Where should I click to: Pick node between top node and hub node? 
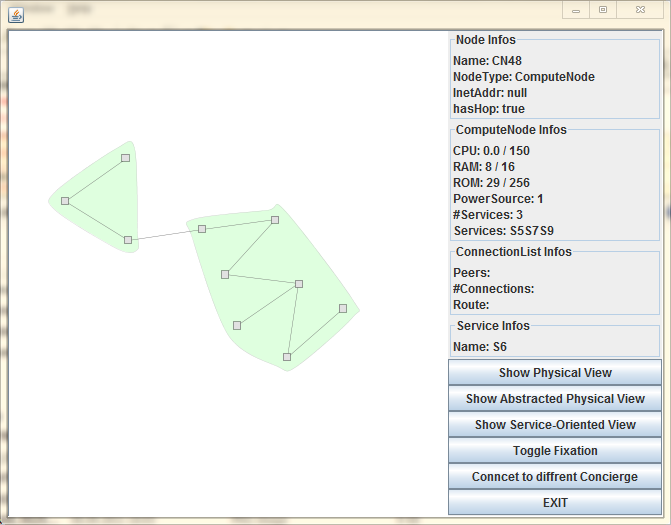tap(225, 274)
